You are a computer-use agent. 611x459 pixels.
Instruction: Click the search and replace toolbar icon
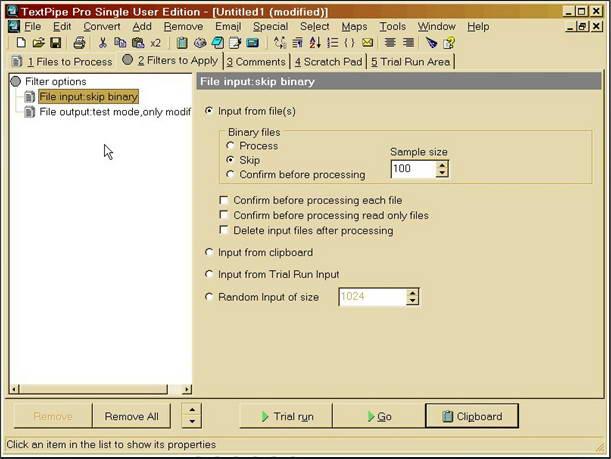[x=280, y=42]
